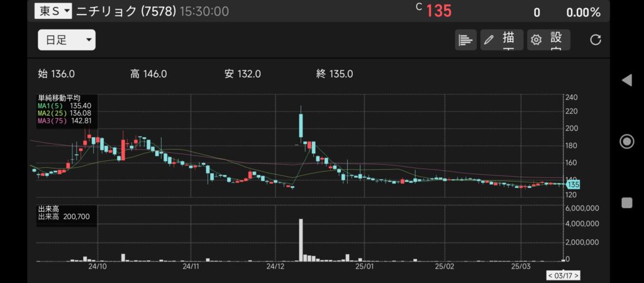
Task: Tap the 24/11 date label on the axis
Action: coord(191,267)
